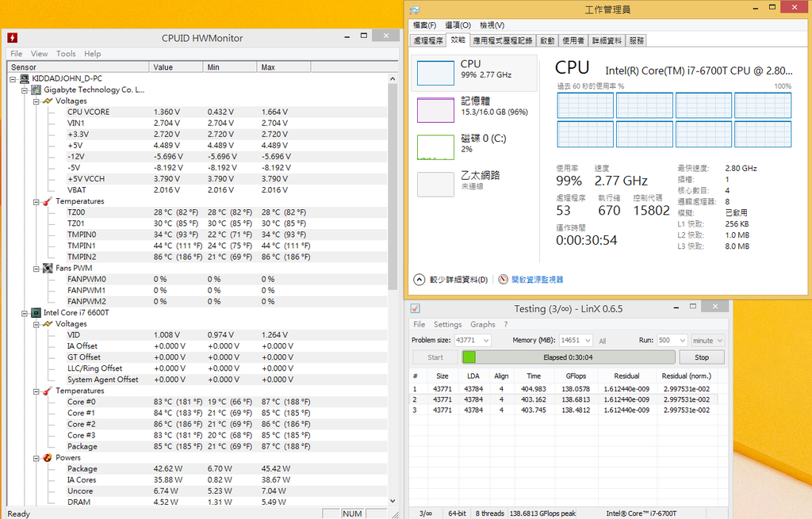
Task: Collapse the KIDDADJOHN_D-PC root node
Action: [x=13, y=79]
